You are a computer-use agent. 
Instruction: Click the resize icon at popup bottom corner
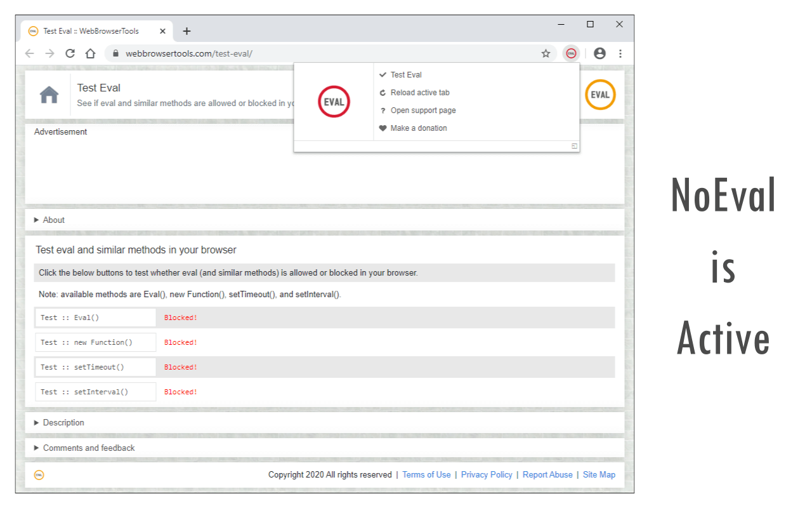pos(574,146)
